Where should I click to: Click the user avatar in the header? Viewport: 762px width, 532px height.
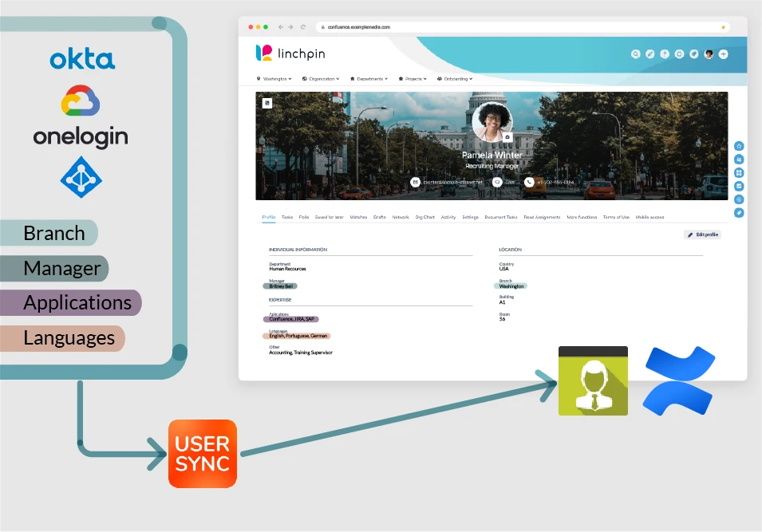click(709, 54)
